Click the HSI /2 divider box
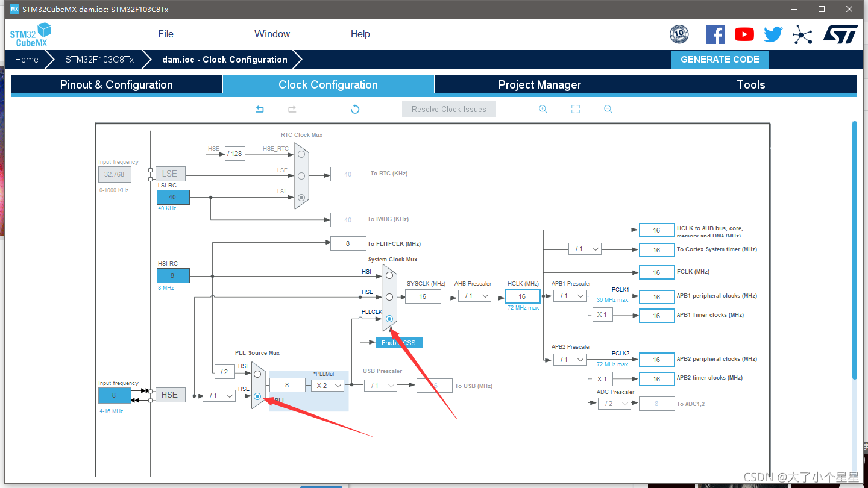This screenshot has width=868, height=488. 224,372
